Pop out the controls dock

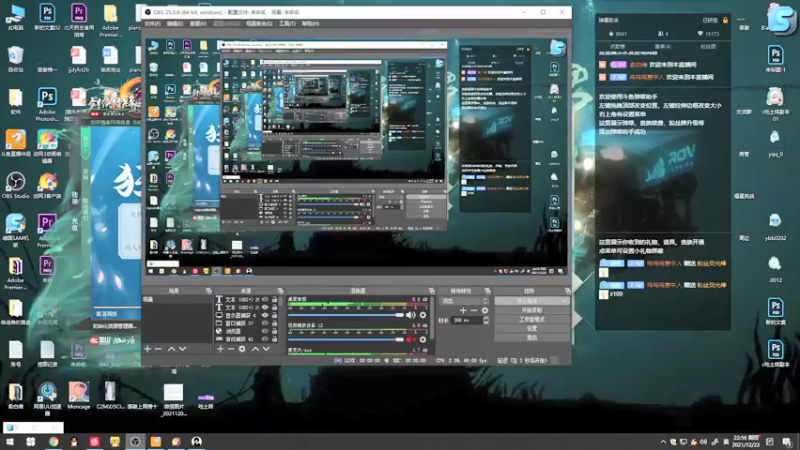coord(567,291)
